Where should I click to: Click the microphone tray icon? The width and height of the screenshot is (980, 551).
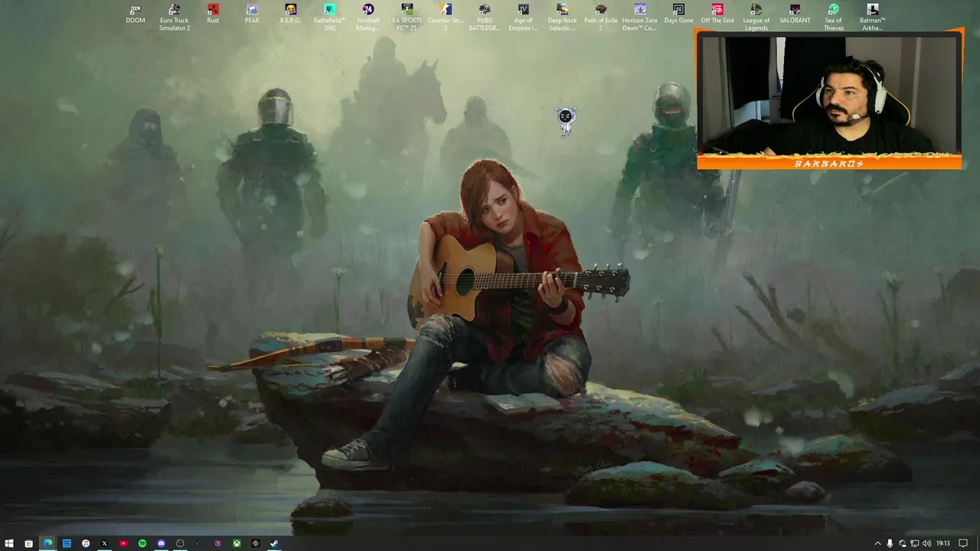(890, 543)
